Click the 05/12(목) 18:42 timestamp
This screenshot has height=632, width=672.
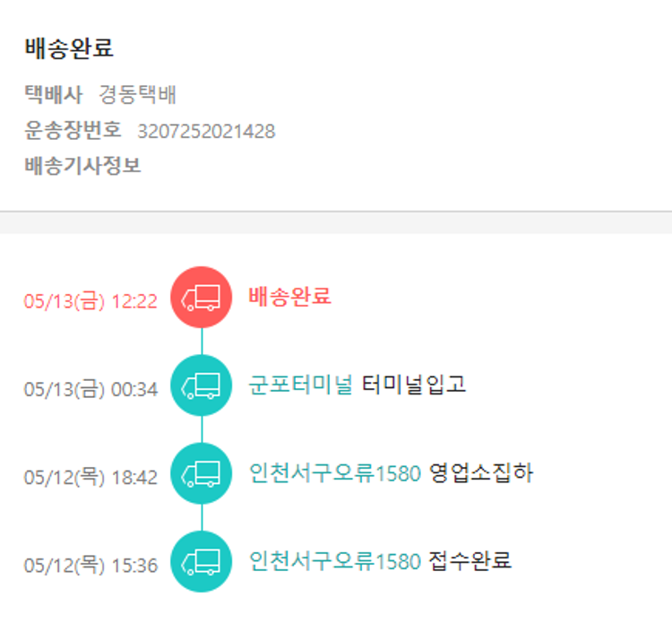click(x=90, y=478)
